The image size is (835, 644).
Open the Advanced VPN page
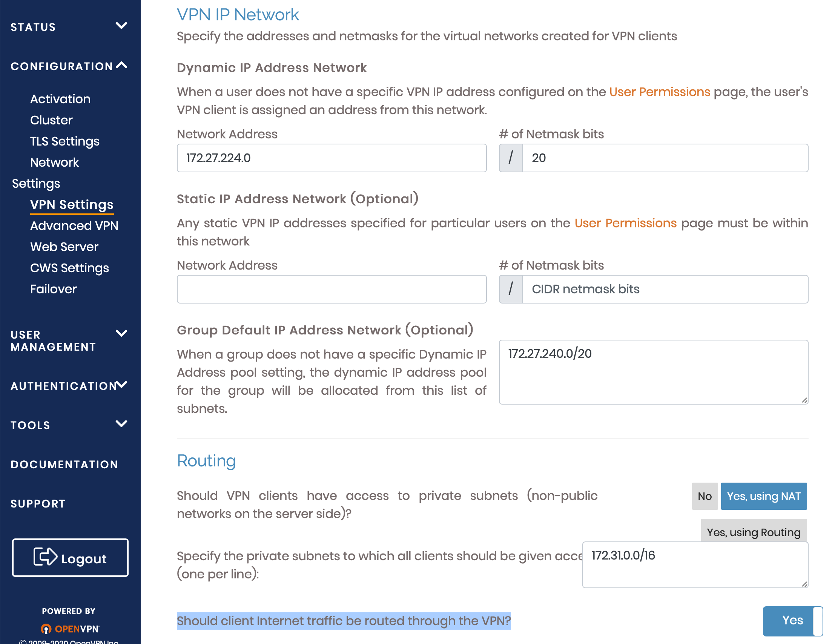(x=74, y=225)
